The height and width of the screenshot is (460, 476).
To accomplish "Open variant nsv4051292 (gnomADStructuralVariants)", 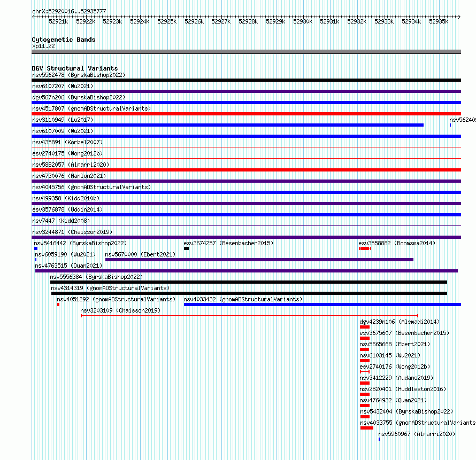I will click(x=116, y=299).
